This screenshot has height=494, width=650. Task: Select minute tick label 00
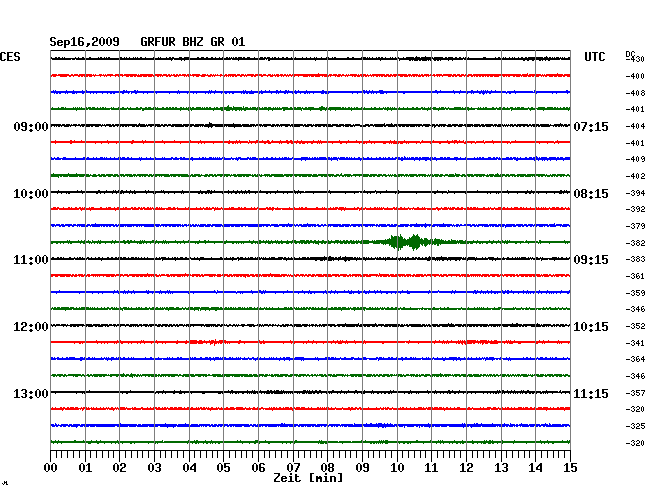(51, 468)
